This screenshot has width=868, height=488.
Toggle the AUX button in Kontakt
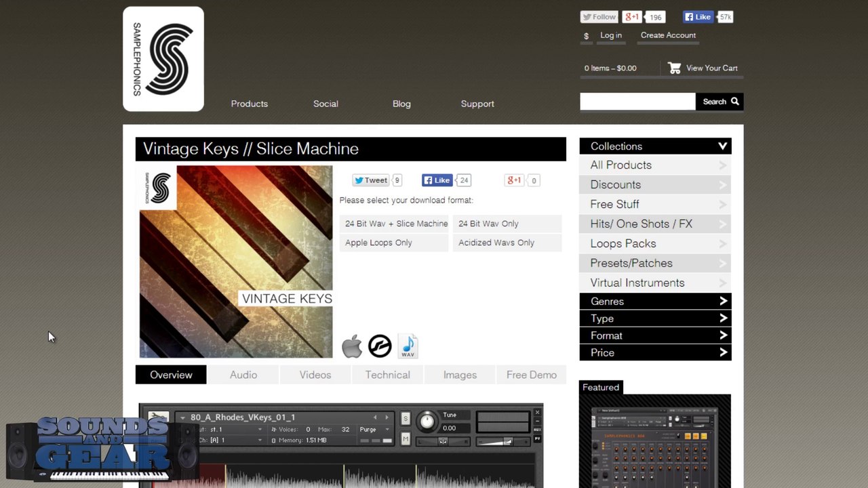(537, 430)
